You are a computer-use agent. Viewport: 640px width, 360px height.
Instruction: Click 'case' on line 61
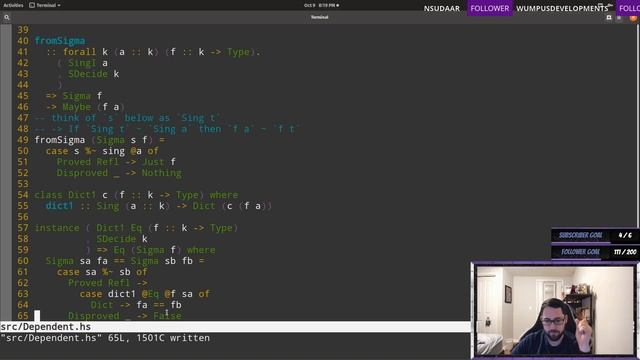68,272
